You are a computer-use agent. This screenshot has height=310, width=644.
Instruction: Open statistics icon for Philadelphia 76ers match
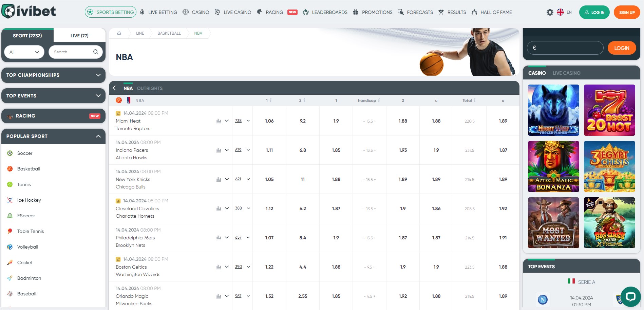tap(219, 238)
